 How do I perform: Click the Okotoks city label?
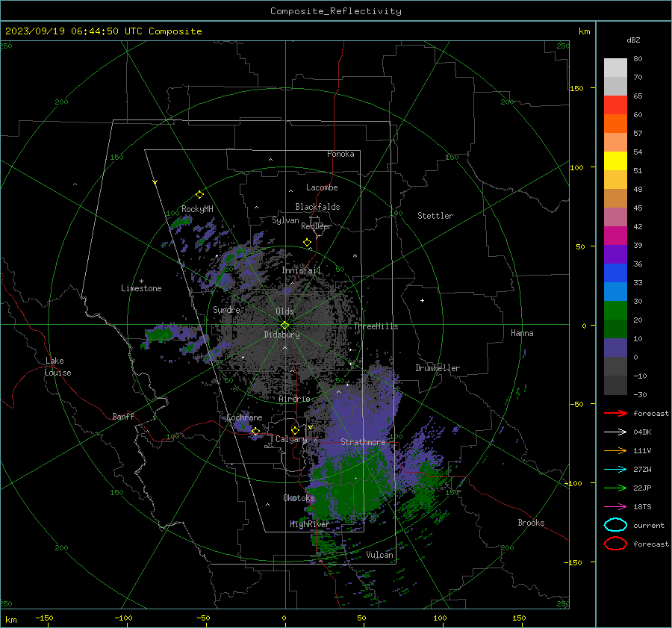click(299, 498)
